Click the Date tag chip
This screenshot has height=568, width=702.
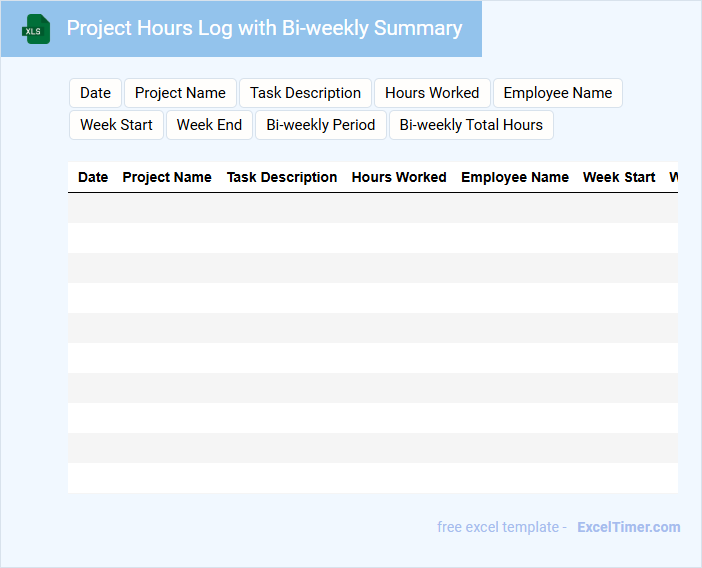95,93
